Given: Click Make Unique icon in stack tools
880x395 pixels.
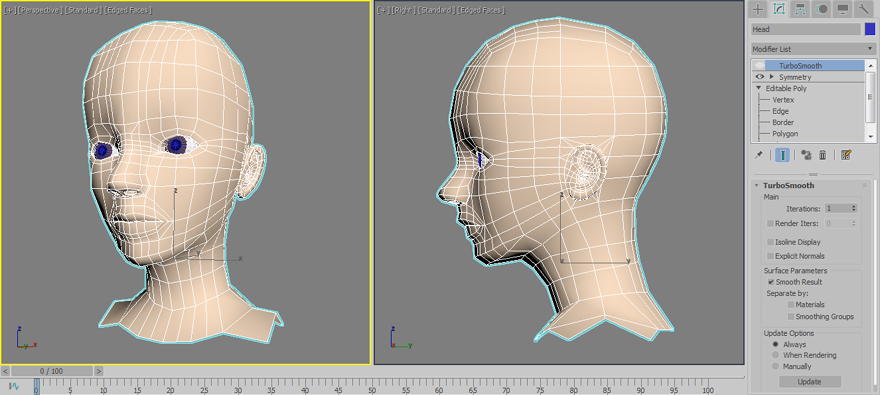Looking at the screenshot, I should pyautogui.click(x=806, y=155).
